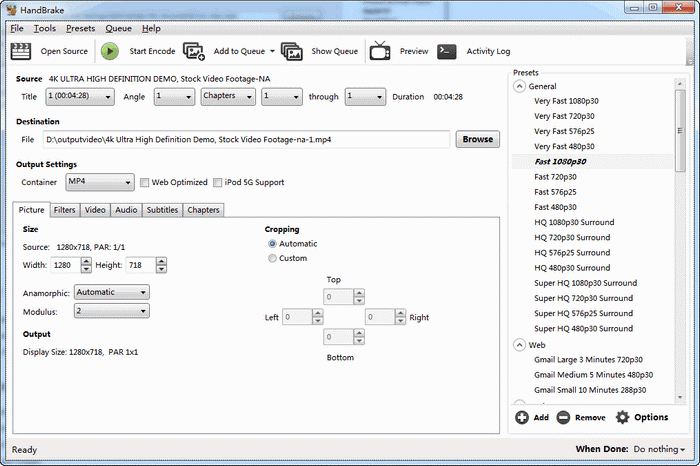Click the Browse destination button
This screenshot has height=466, width=700.
477,139
